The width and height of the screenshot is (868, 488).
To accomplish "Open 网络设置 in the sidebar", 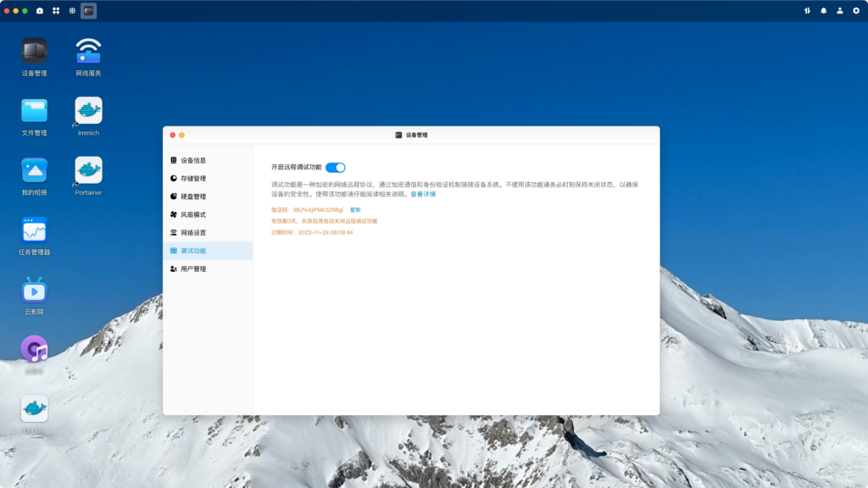I will point(192,233).
